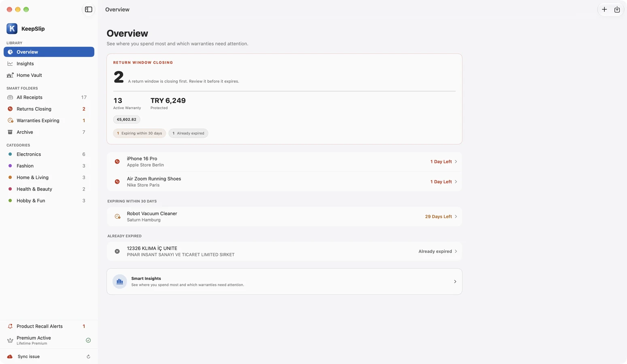Image resolution: width=627 pixels, height=364 pixels.
Task: Click the "Nike Store Paris" store name
Action: coord(143,185)
